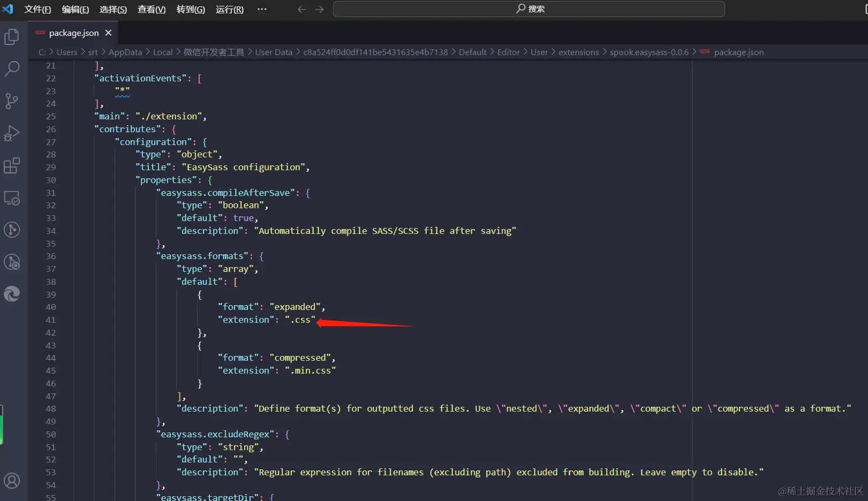Open the extensions breadcrumb
The height and width of the screenshot is (501, 868).
[x=579, y=52]
